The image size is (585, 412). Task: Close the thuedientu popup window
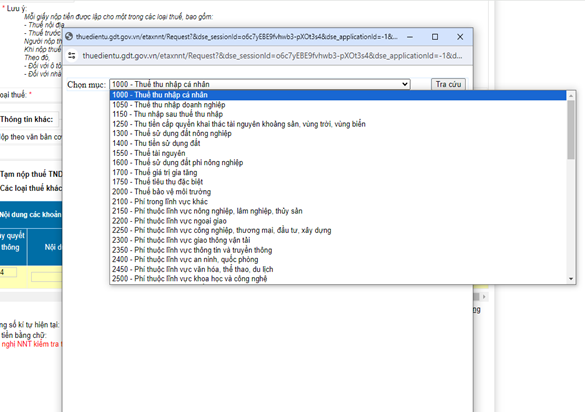pyautogui.click(x=460, y=37)
